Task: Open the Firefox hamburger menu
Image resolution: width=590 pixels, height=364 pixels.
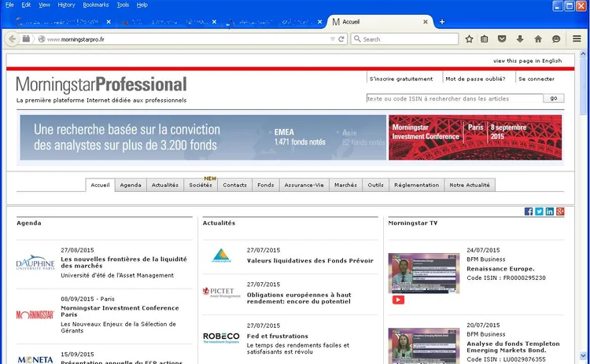Action: tap(577, 39)
